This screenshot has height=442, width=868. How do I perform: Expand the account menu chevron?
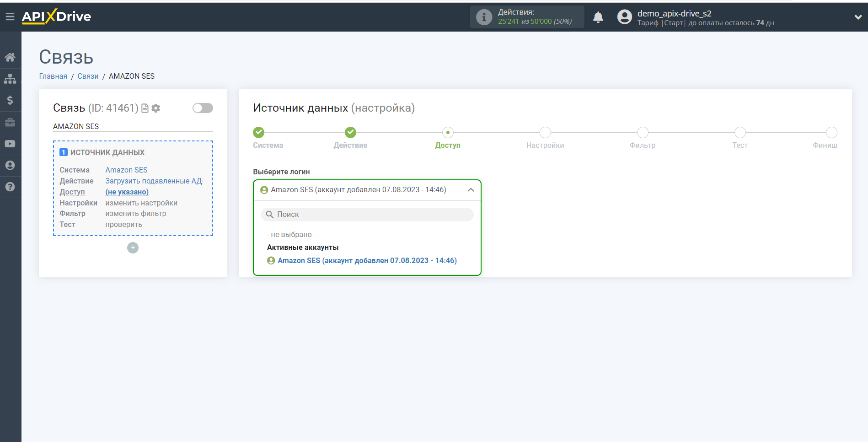[858, 17]
